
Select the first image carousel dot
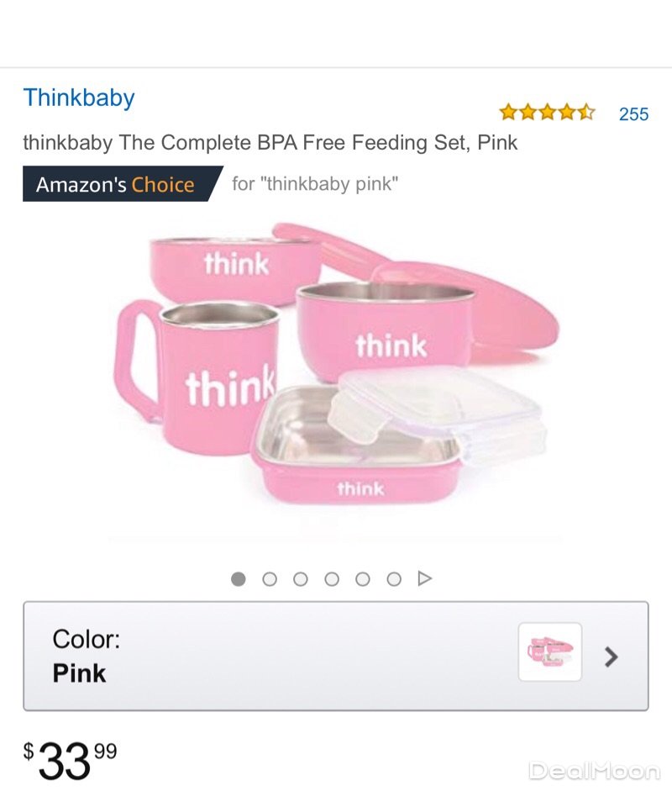click(x=238, y=578)
